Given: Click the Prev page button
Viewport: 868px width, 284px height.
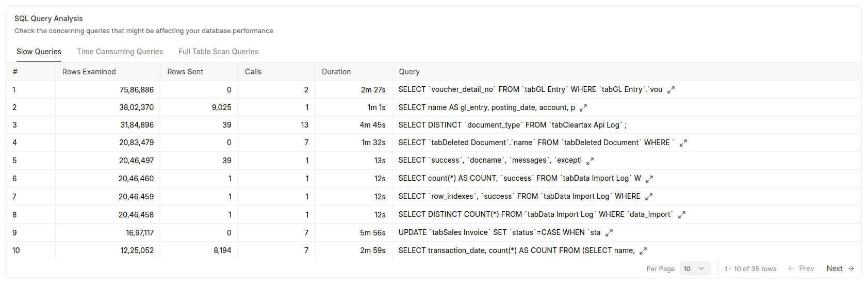Looking at the screenshot, I should point(801,269).
